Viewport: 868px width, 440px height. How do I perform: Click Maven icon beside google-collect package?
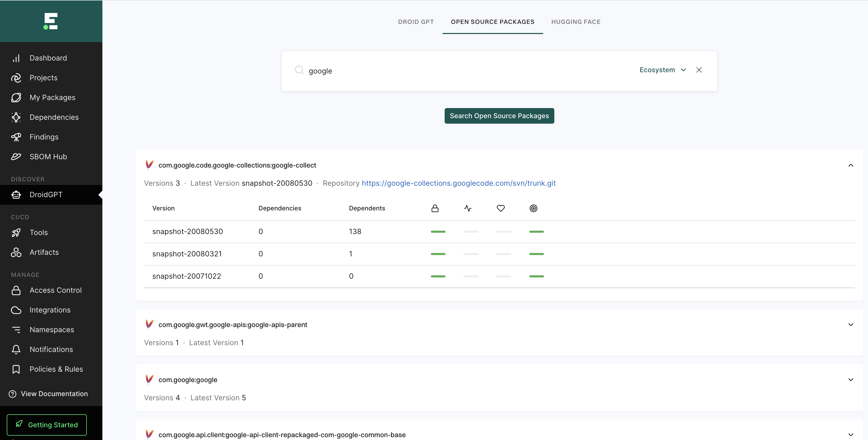149,165
